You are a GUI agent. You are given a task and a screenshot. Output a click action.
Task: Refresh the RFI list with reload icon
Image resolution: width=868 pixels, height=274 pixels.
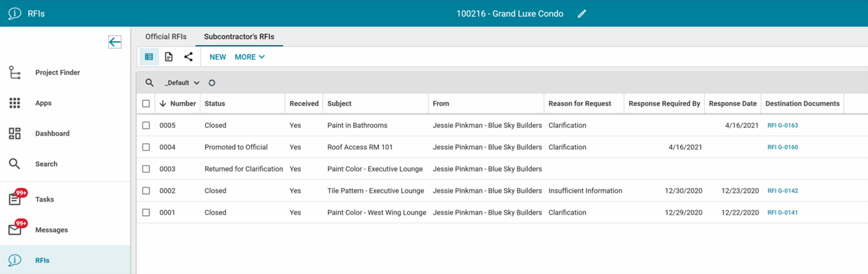[x=212, y=83]
